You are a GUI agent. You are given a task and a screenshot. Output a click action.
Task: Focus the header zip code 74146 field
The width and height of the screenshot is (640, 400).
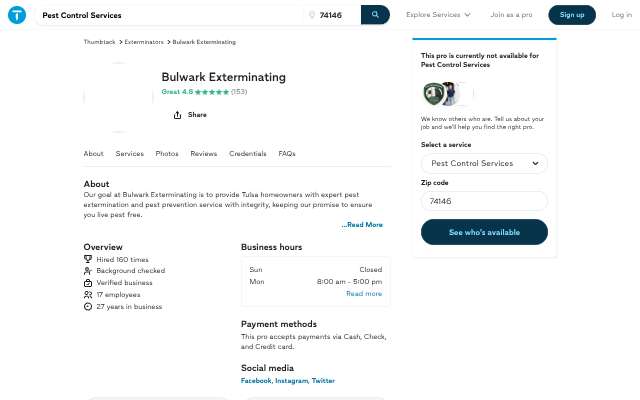(332, 15)
